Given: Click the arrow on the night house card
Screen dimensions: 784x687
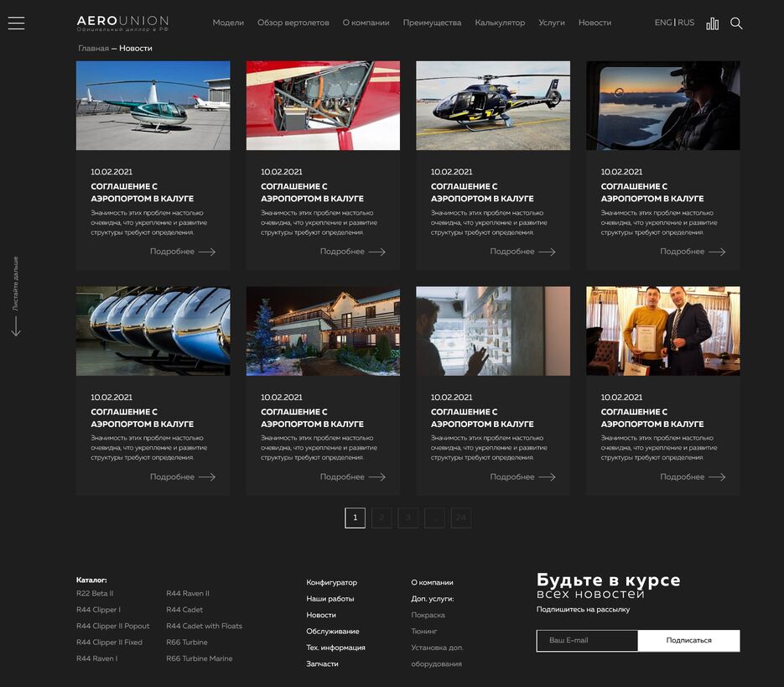Looking at the screenshot, I should click(377, 476).
